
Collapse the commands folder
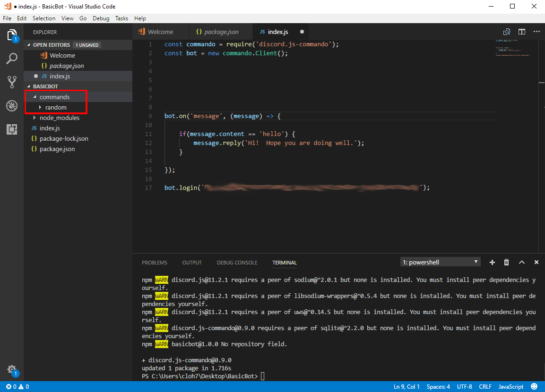[35, 97]
